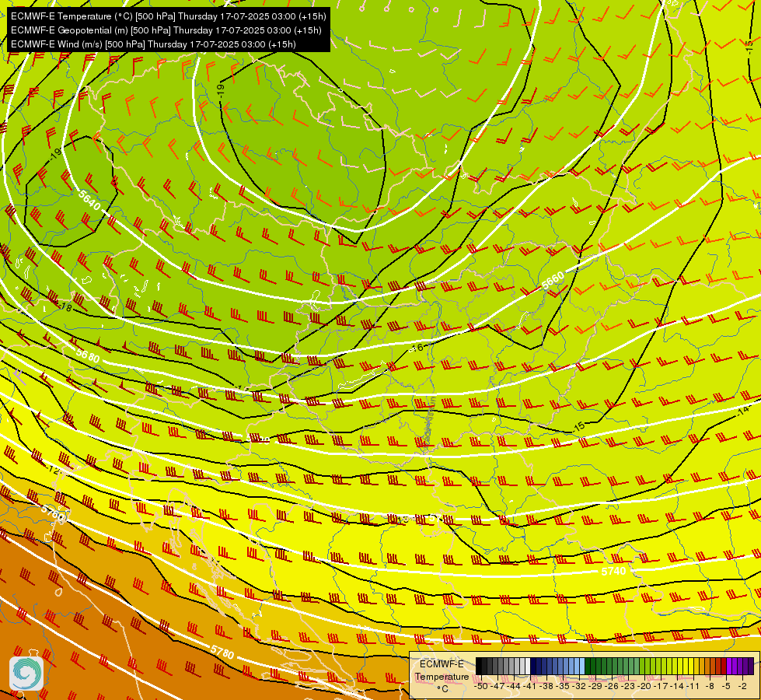Select the ECMWF-E Geopotential 500 hPa title line
Viewport: 761px width, 700px height.
click(166, 30)
